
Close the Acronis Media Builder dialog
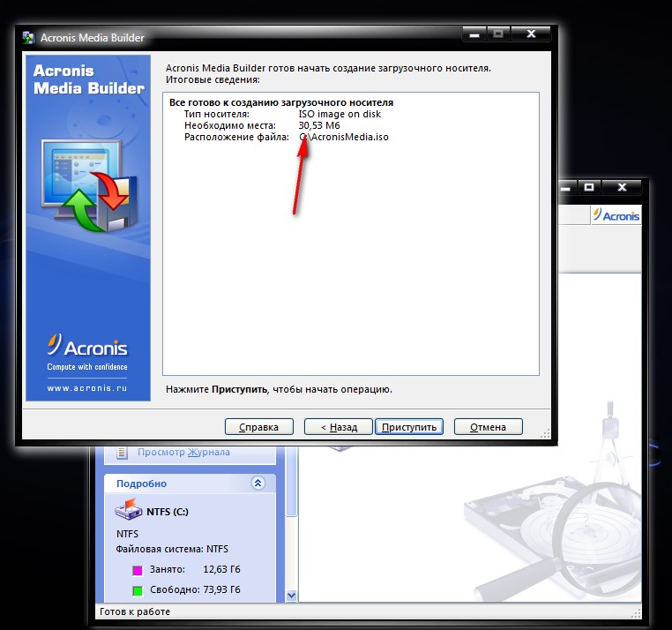[532, 35]
